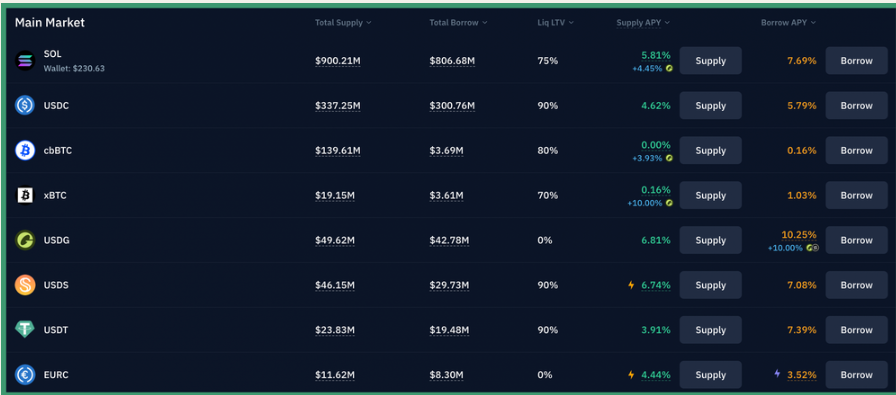
Task: Click cbBTC total borrow $3.69M
Action: point(447,150)
